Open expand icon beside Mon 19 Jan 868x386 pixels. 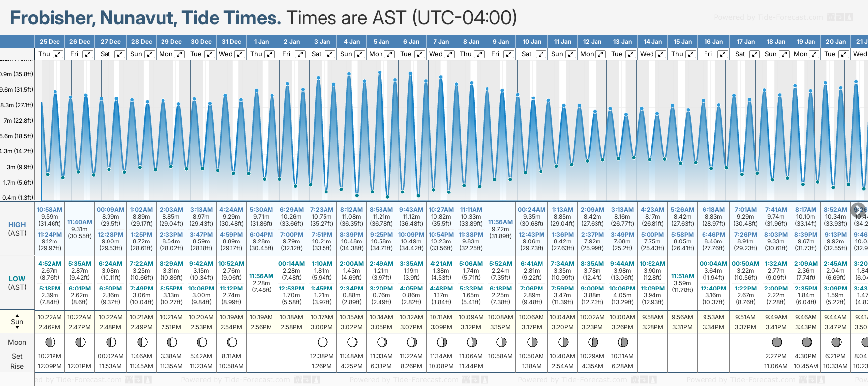(x=814, y=54)
